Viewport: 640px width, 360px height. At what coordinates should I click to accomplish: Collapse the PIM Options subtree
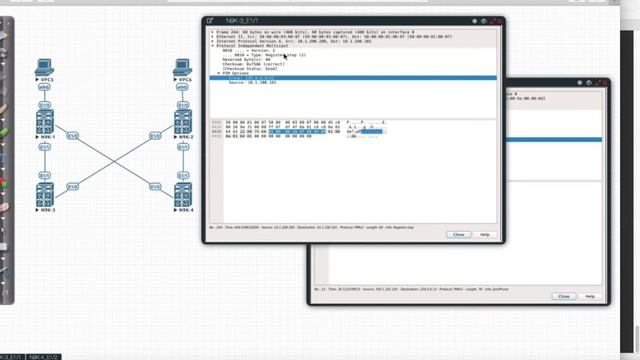[x=219, y=73]
